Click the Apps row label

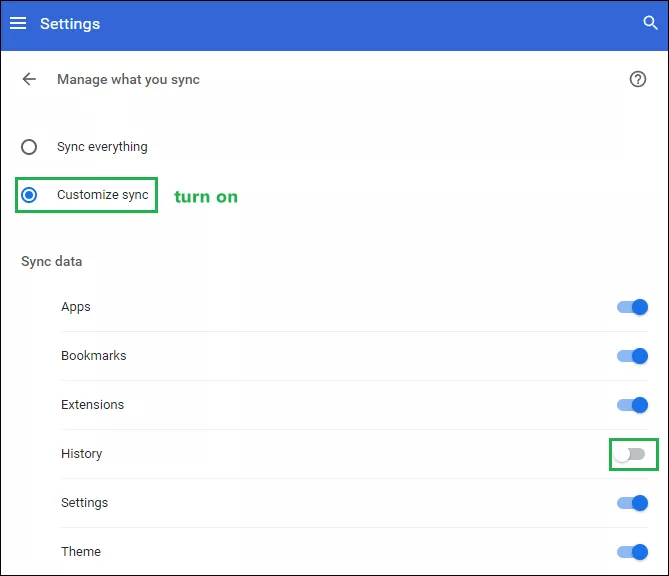[76, 307]
